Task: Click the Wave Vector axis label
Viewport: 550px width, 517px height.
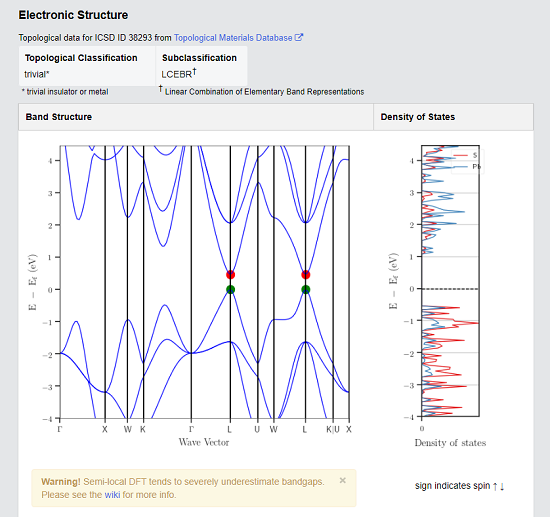Action: pos(204,442)
